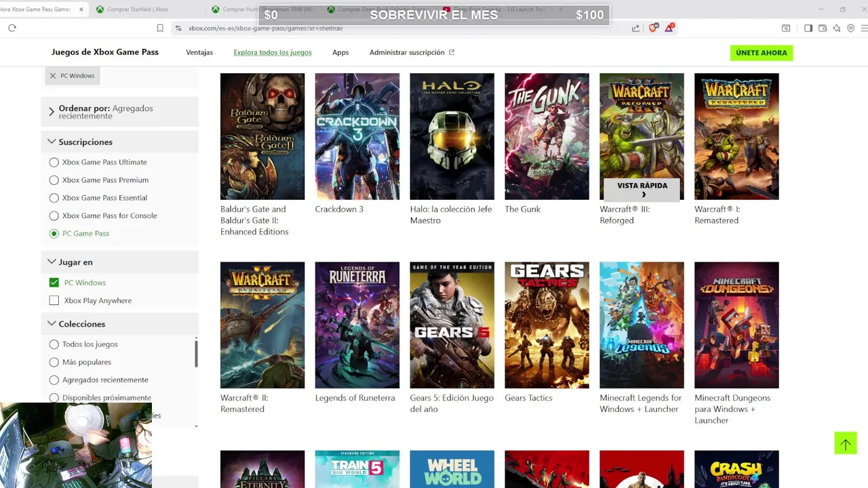Collapse the Suscripciones filter section
The image size is (868, 488).
pyautogui.click(x=120, y=142)
